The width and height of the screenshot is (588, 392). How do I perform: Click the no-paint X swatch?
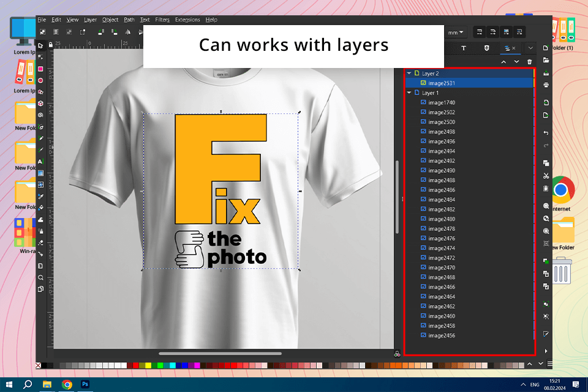(x=38, y=366)
